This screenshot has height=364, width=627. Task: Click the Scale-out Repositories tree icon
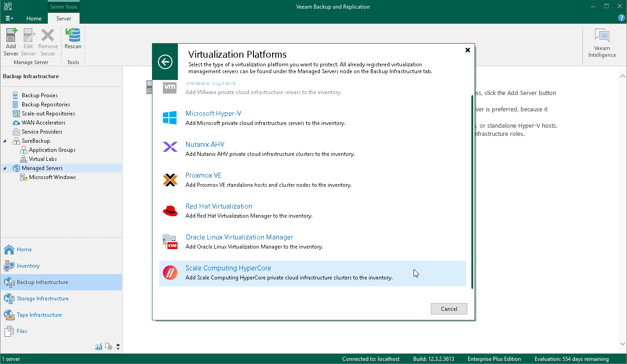pos(16,114)
